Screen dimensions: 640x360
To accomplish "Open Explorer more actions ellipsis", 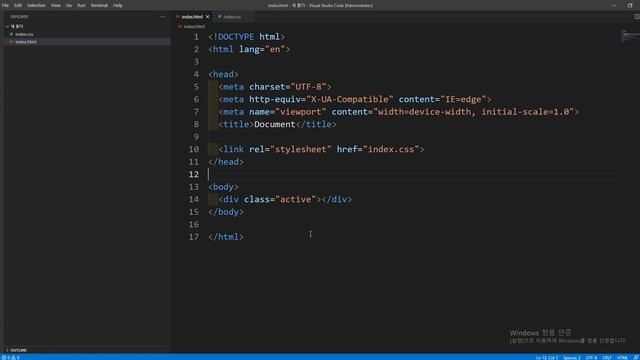I will (163, 17).
